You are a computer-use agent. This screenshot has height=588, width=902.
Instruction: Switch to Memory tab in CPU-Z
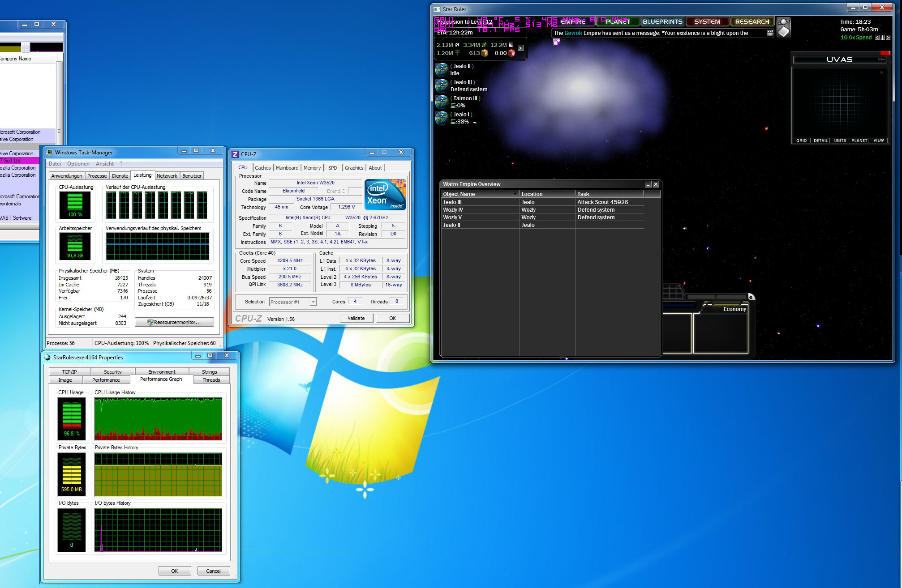[312, 168]
